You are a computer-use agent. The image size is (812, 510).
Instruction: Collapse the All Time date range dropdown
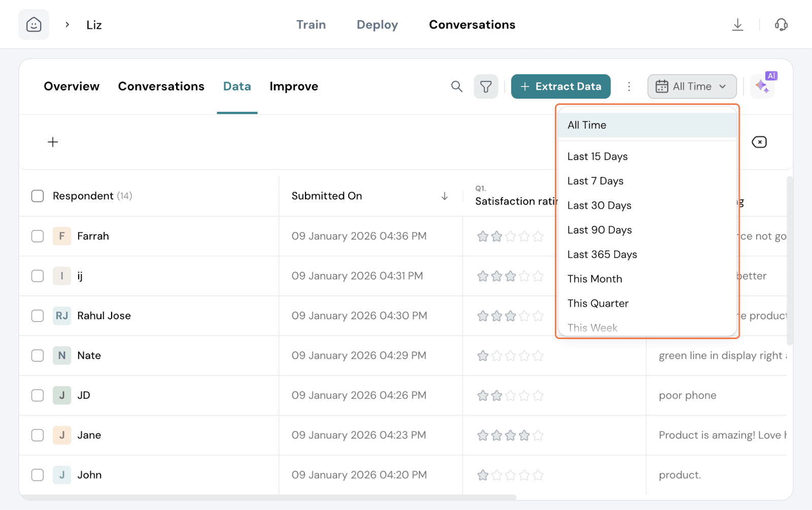691,87
